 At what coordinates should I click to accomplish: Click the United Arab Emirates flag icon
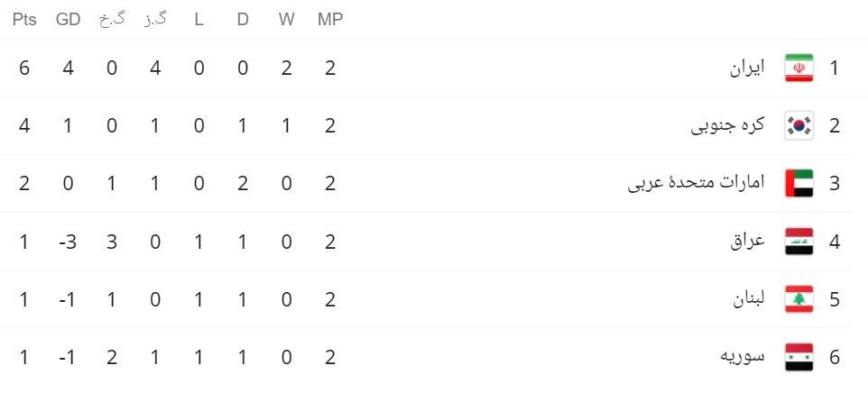pyautogui.click(x=799, y=184)
